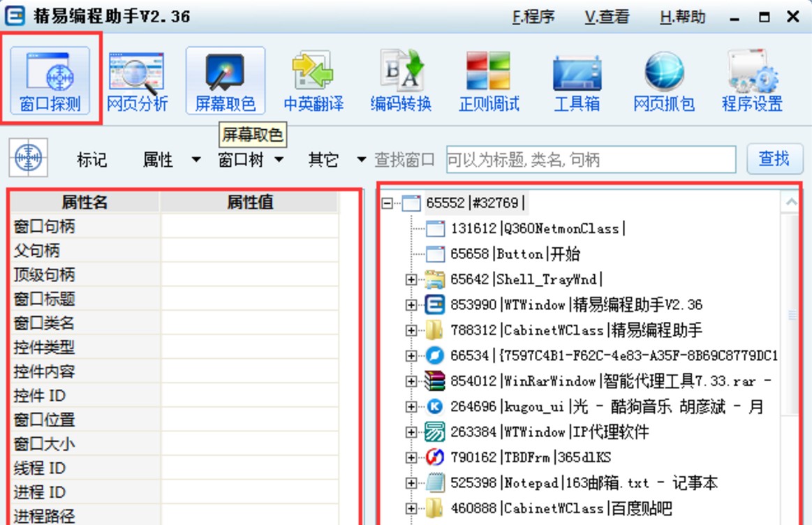This screenshot has width=812, height=525.
Task: Click the Kugou music icon of row 264696
Action: [x=435, y=406]
